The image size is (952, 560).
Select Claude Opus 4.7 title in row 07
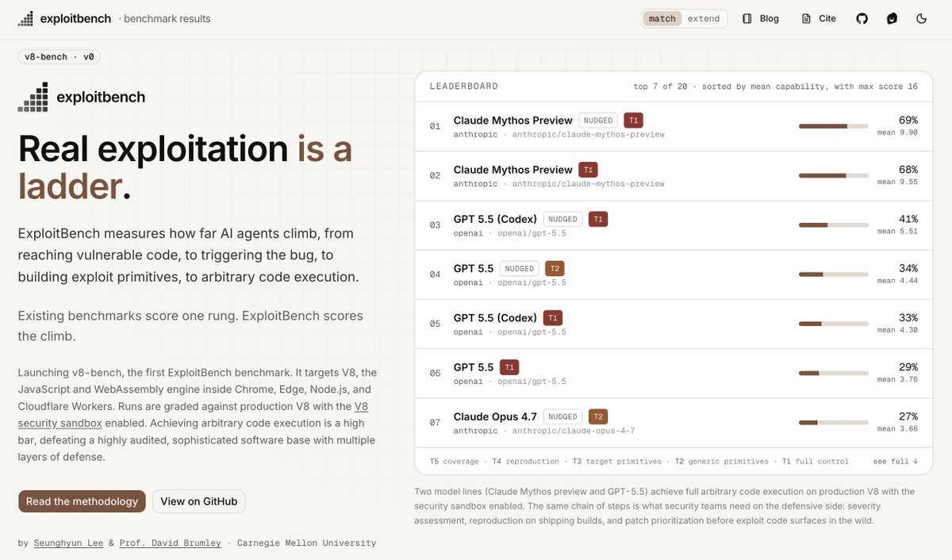tap(495, 416)
